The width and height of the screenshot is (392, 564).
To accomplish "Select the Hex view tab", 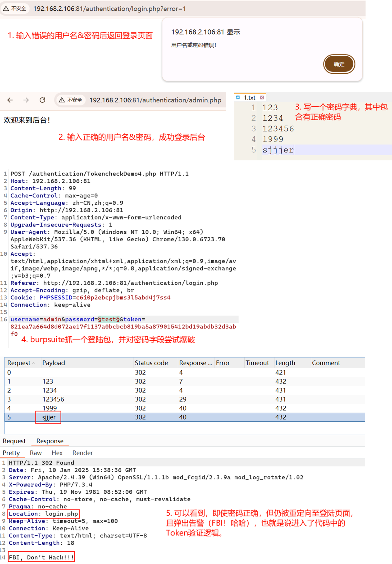I will [57, 453].
